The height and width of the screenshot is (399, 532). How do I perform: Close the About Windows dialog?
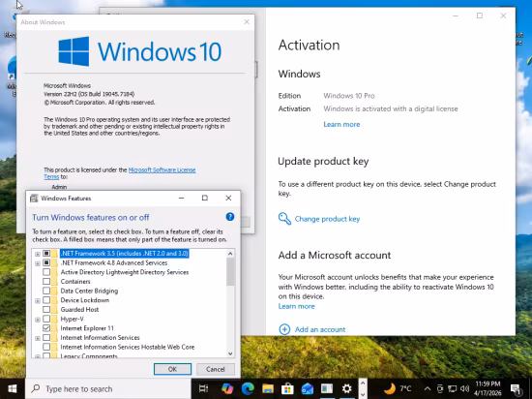coord(247,22)
